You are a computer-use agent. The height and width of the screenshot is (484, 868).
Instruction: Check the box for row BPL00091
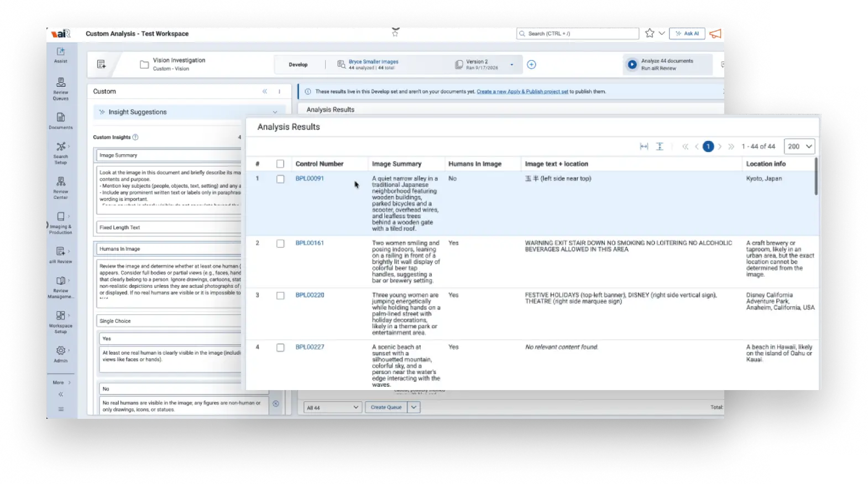[280, 179]
